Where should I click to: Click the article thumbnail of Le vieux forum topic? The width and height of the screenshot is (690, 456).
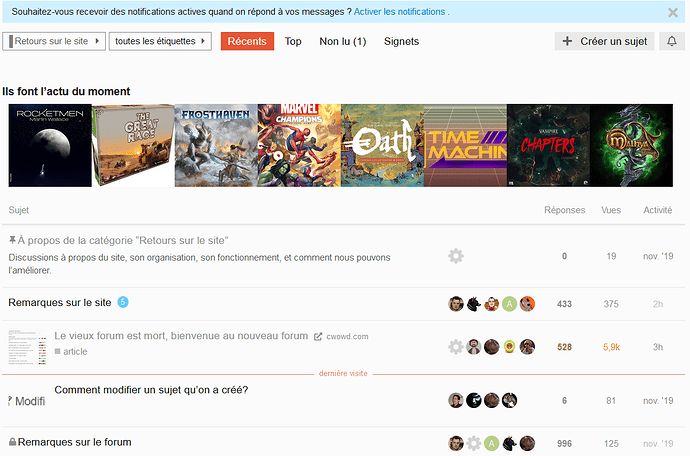[x=27, y=347]
